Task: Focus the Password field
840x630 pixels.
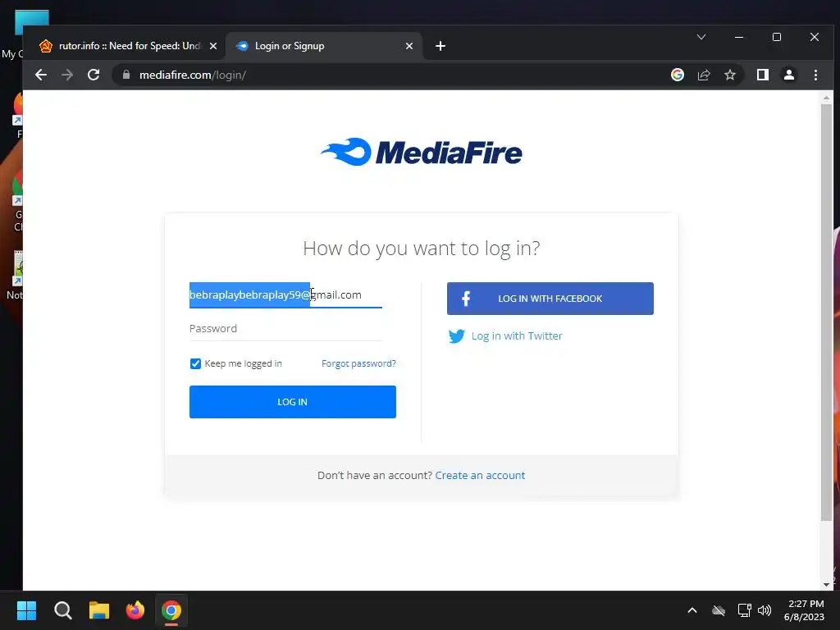Action: pyautogui.click(x=285, y=328)
